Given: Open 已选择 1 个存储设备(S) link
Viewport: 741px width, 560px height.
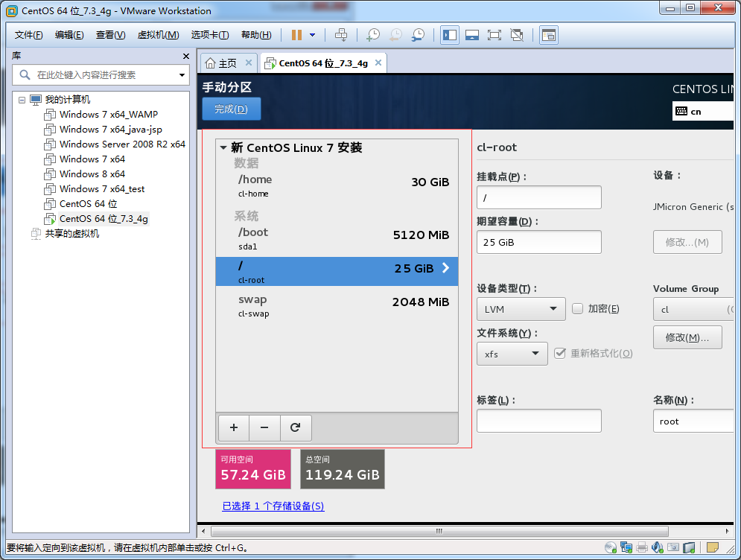Looking at the screenshot, I should [x=273, y=506].
